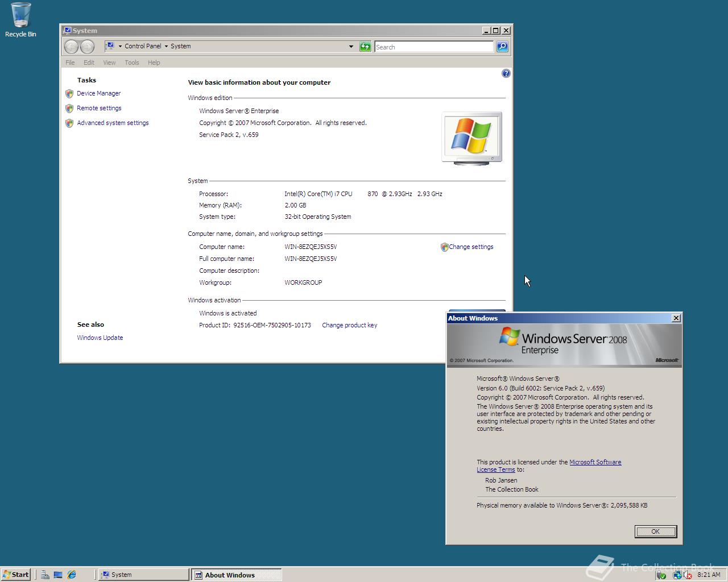
Task: Click the shield icon beside Change settings
Action: [x=444, y=247]
